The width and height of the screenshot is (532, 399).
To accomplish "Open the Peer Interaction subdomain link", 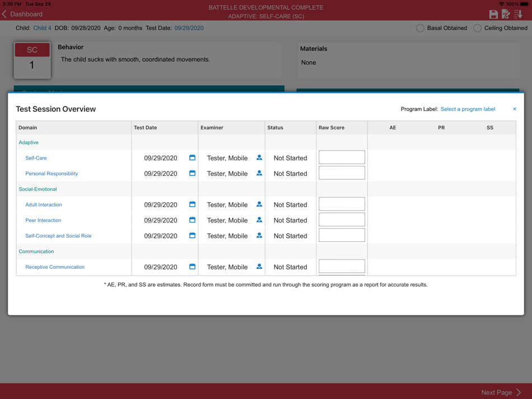I will point(43,220).
